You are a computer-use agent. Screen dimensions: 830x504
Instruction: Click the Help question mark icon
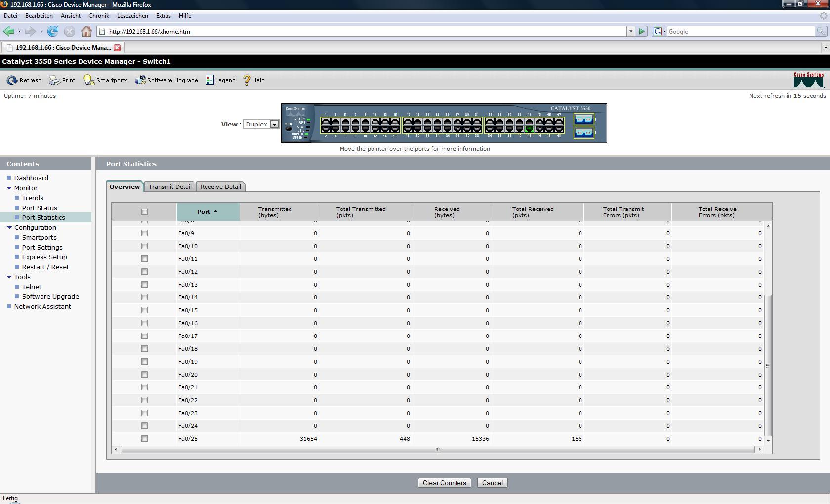coord(247,80)
